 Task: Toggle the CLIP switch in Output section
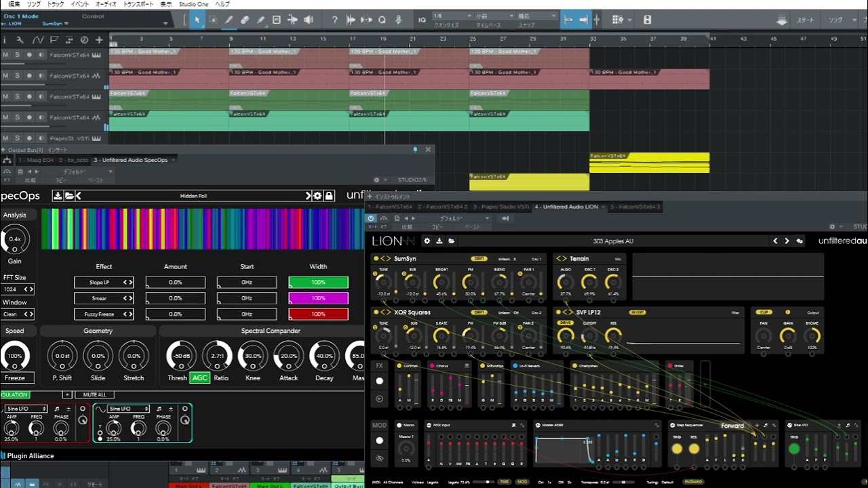pos(765,312)
